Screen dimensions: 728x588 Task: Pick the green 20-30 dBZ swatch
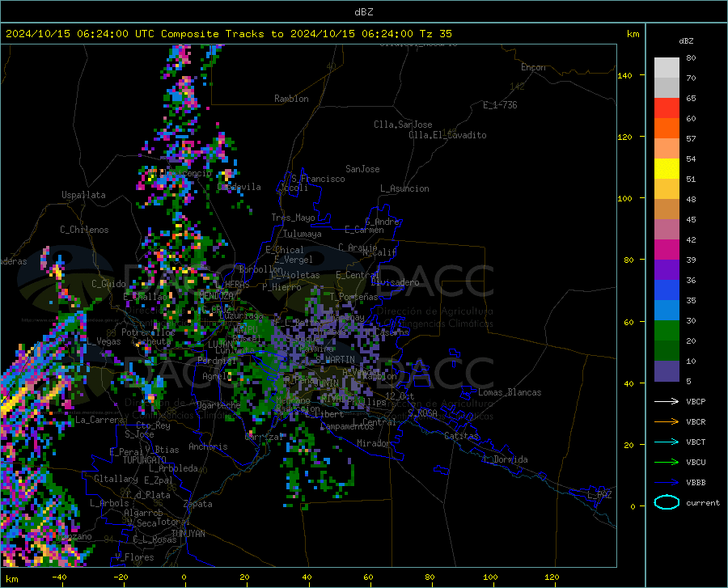click(x=667, y=331)
